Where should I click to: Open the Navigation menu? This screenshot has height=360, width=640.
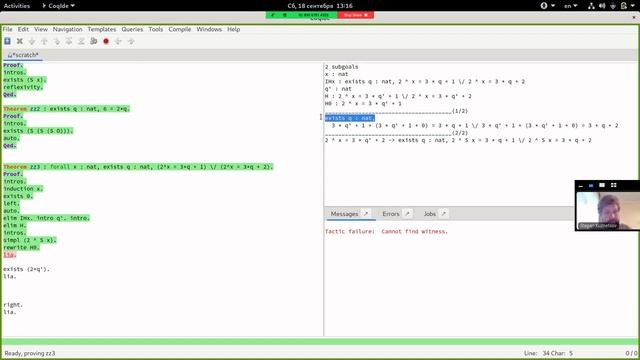67,29
